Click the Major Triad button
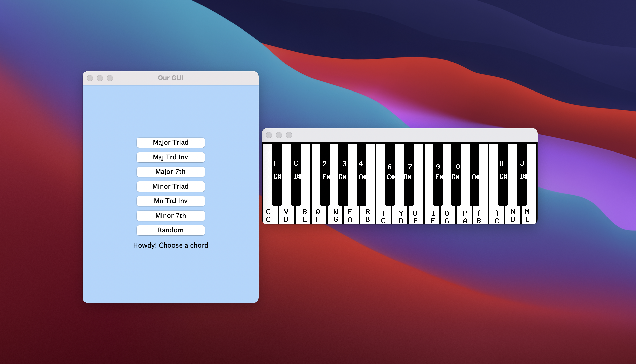This screenshot has width=636, height=364. 170,142
